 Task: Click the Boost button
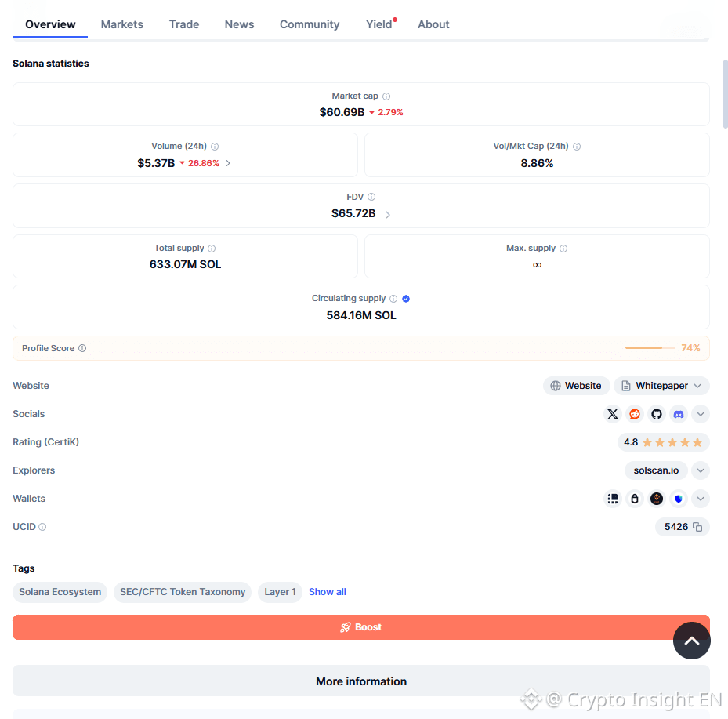click(361, 627)
